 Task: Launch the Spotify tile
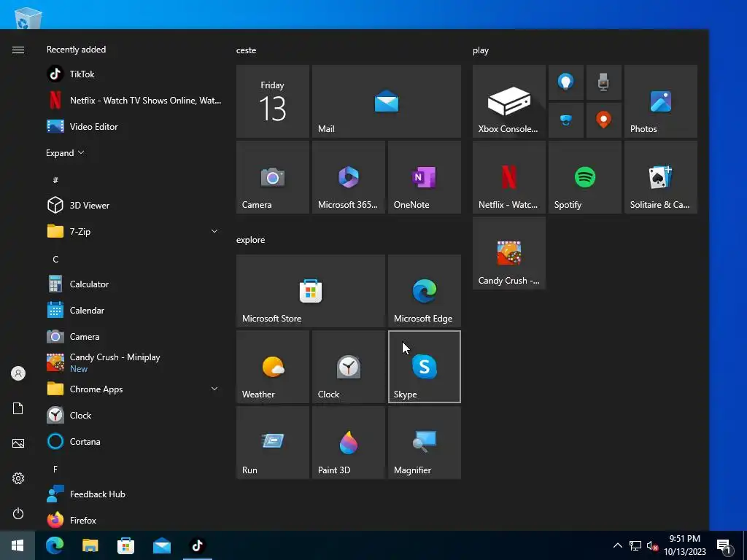pos(584,177)
